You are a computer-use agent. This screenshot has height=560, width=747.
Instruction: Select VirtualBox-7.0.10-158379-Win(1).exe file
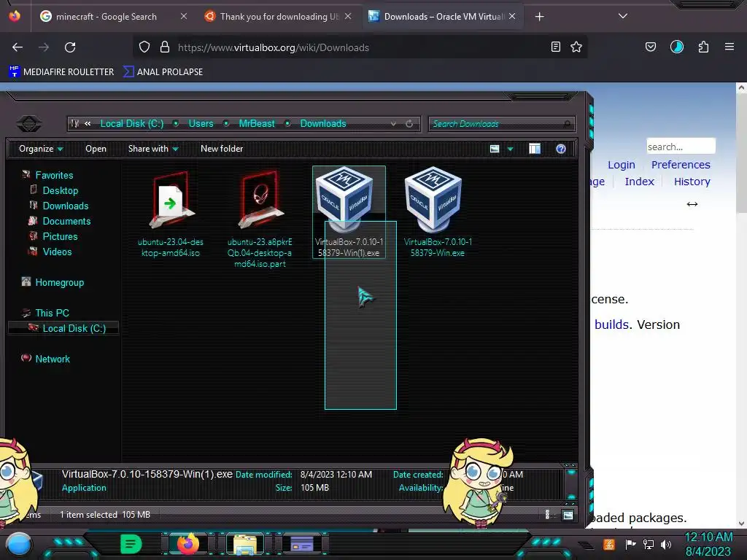349,212
